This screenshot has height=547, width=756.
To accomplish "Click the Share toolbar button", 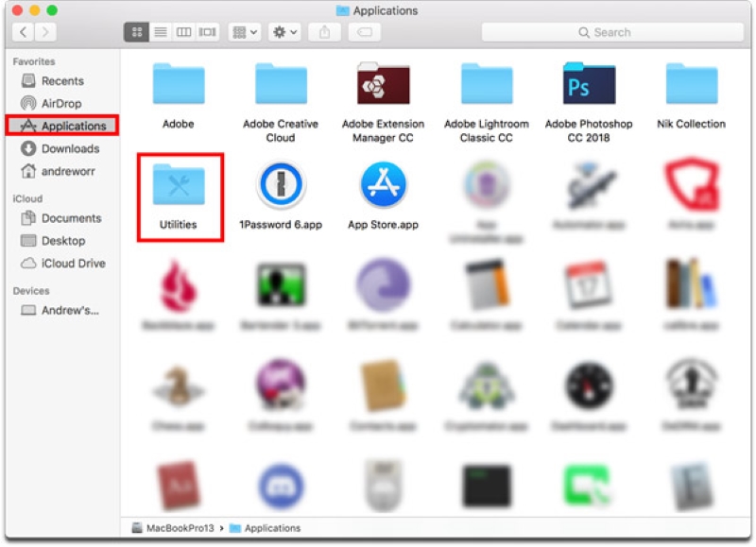I will click(325, 32).
